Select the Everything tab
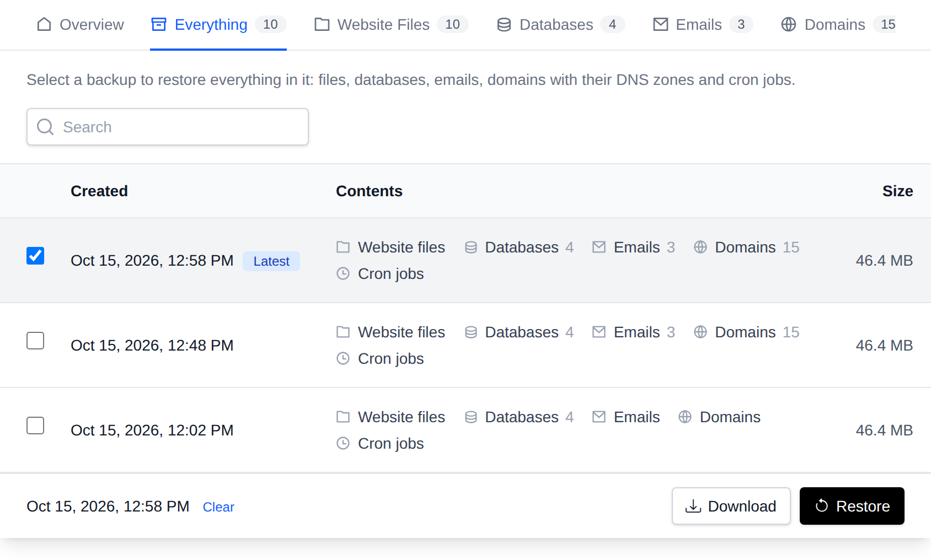 click(x=218, y=25)
